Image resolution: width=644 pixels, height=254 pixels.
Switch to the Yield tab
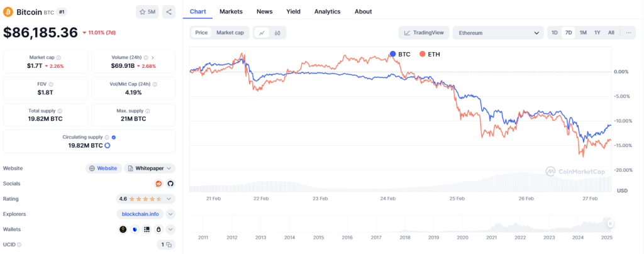pos(293,11)
